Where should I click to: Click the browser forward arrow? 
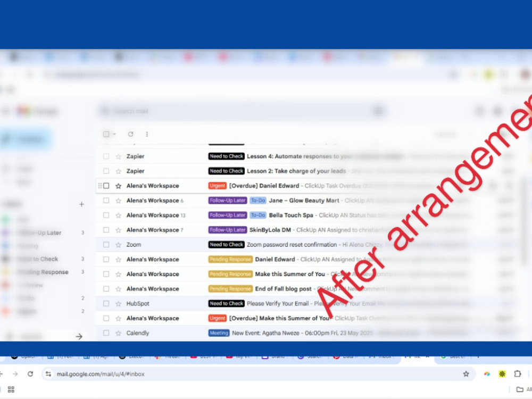point(15,374)
